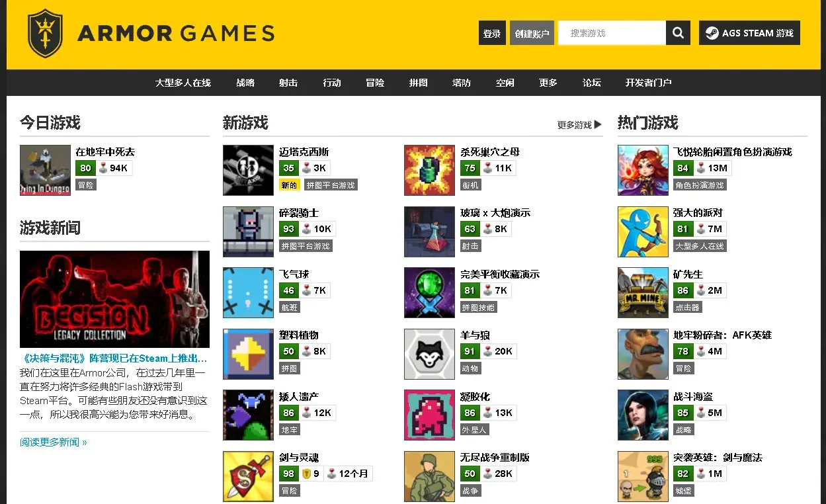Open the 凝胶化 pink alien icon
Screen dimensions: 826x504
pyautogui.click(x=429, y=415)
